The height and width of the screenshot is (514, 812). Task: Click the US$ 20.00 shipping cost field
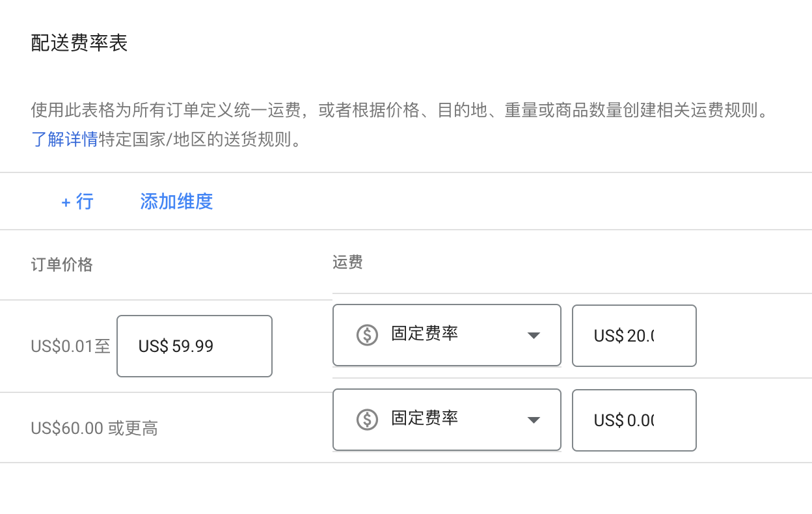click(x=634, y=335)
